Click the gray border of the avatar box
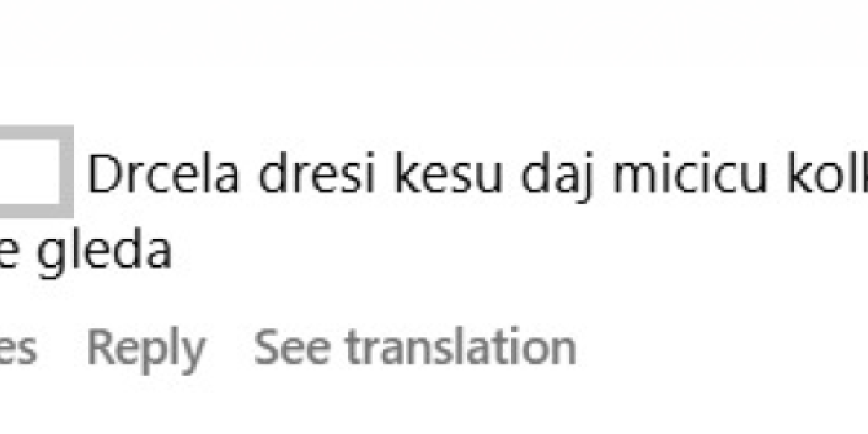Viewport: 868px width, 434px height. pos(68,170)
